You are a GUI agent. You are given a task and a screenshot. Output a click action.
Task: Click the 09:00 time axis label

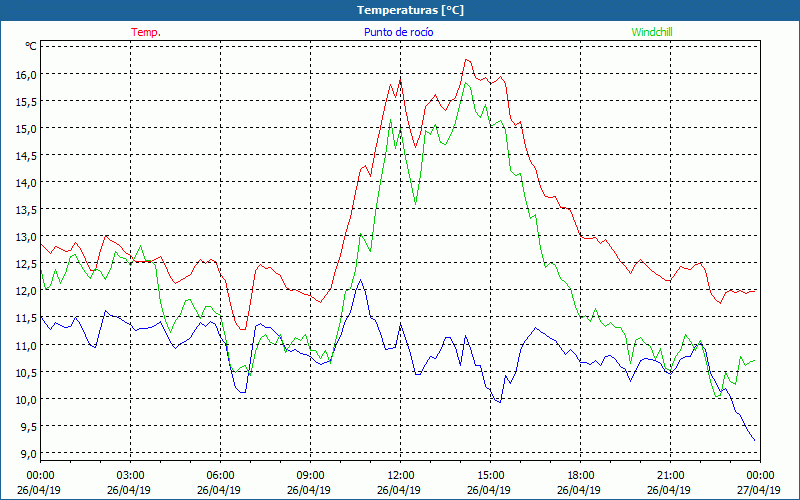[x=310, y=475]
